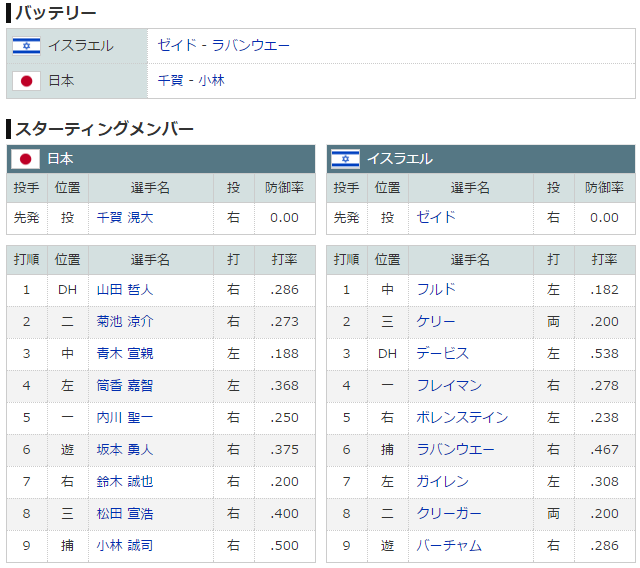Click batting average .200 for 鈴木 誠也
Viewport: 640px width, 568px height.
point(284,481)
